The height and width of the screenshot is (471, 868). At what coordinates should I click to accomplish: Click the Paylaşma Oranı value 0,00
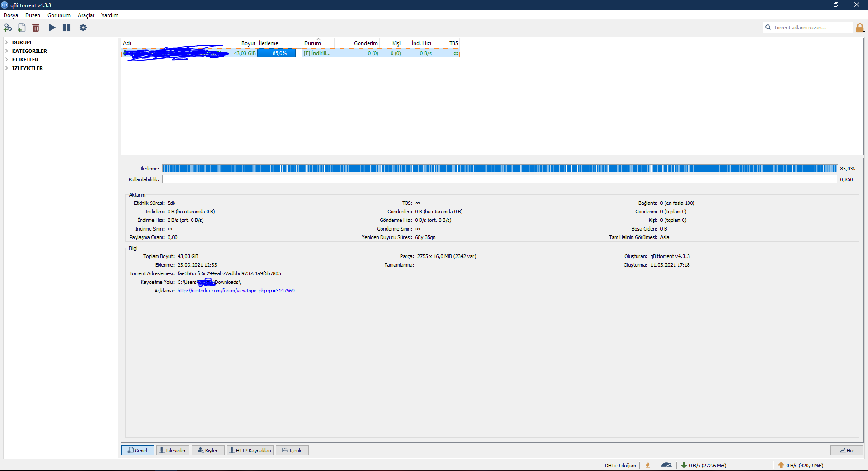[x=172, y=237]
